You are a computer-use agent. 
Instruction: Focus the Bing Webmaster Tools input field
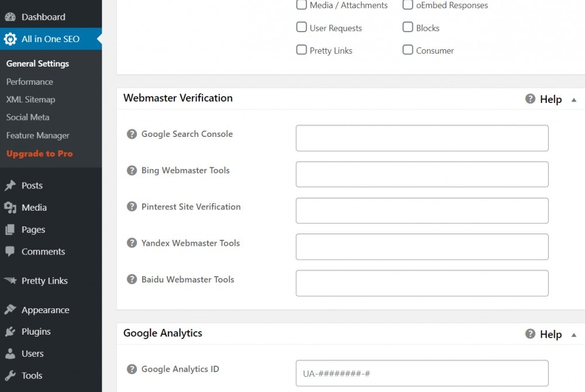coord(422,174)
